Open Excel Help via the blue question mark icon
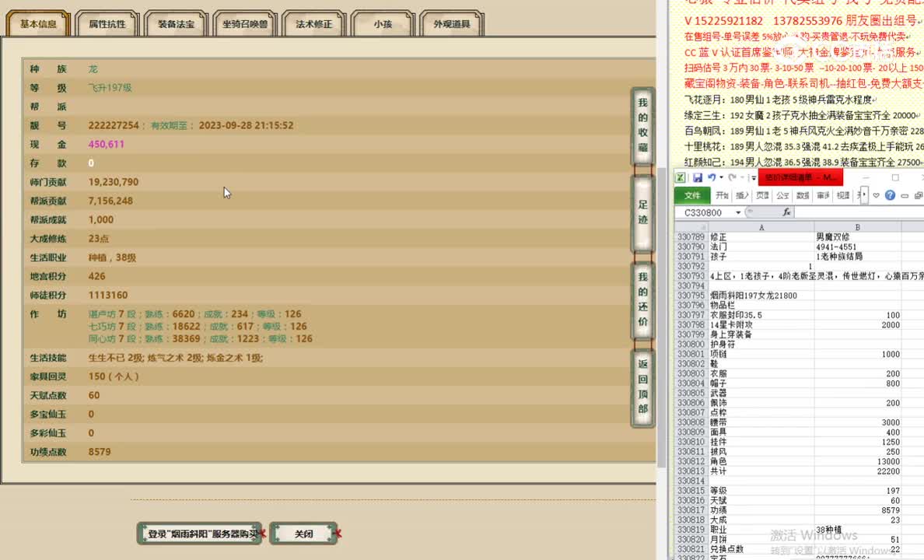 (x=890, y=195)
